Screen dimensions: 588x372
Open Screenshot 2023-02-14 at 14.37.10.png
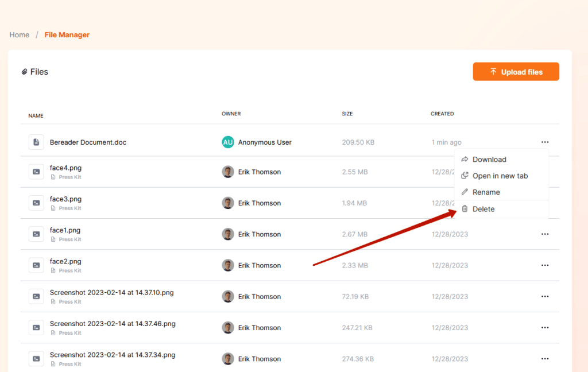(112, 292)
